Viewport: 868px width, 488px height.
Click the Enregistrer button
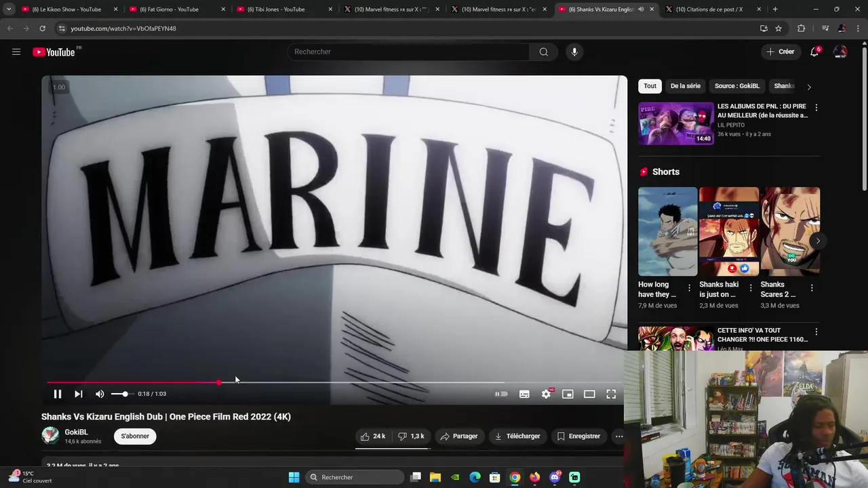[x=578, y=436]
